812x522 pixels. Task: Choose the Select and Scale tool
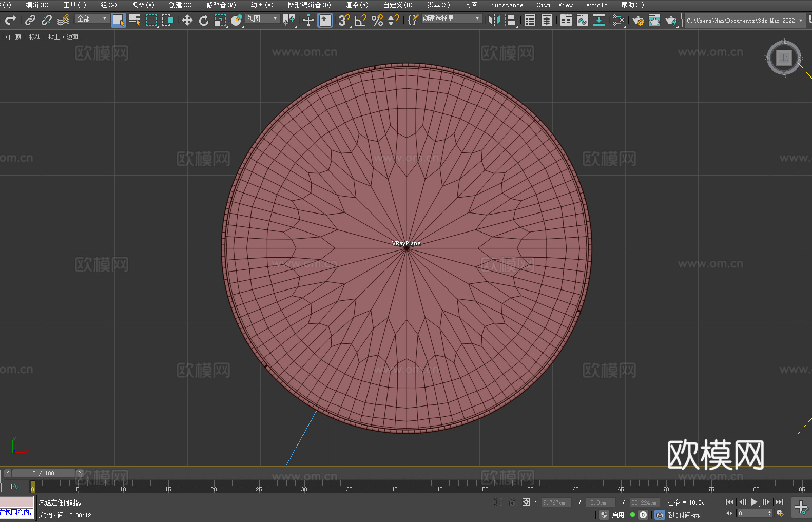pos(220,20)
